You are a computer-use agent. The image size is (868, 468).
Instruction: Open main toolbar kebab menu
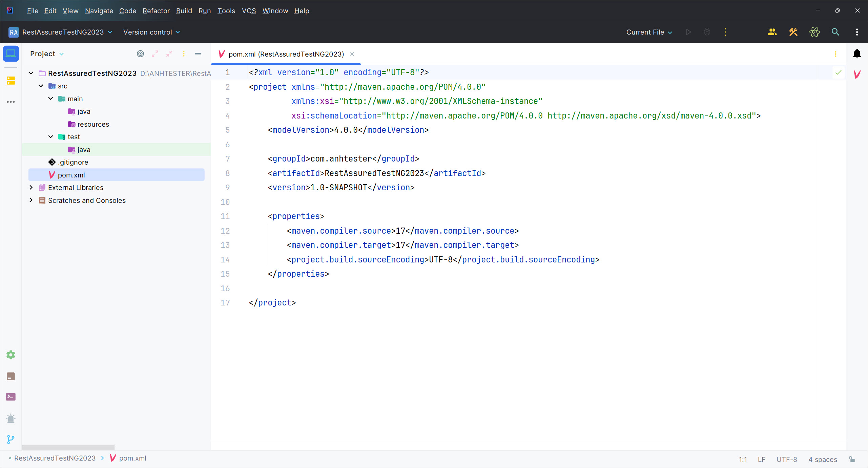857,32
